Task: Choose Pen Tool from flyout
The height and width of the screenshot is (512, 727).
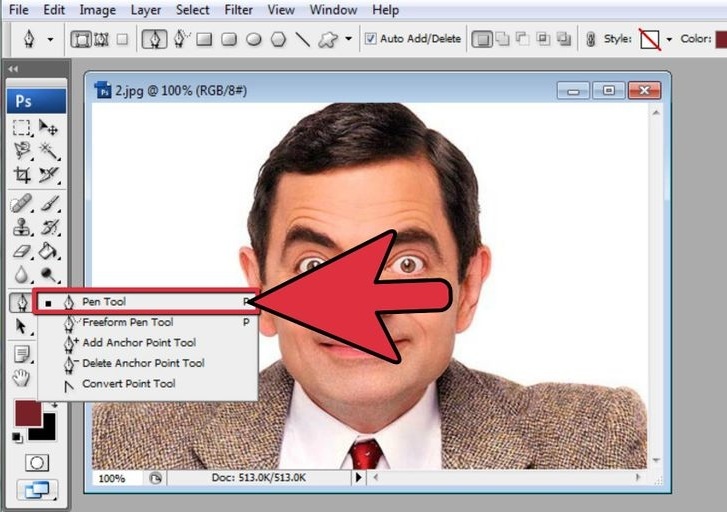Action: (x=146, y=302)
